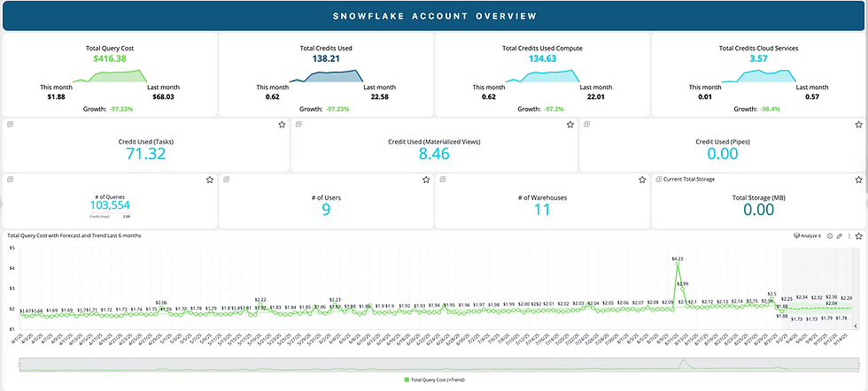The image size is (868, 391).
Task: Click the $2.5 data point near forecast
Action: (773, 300)
